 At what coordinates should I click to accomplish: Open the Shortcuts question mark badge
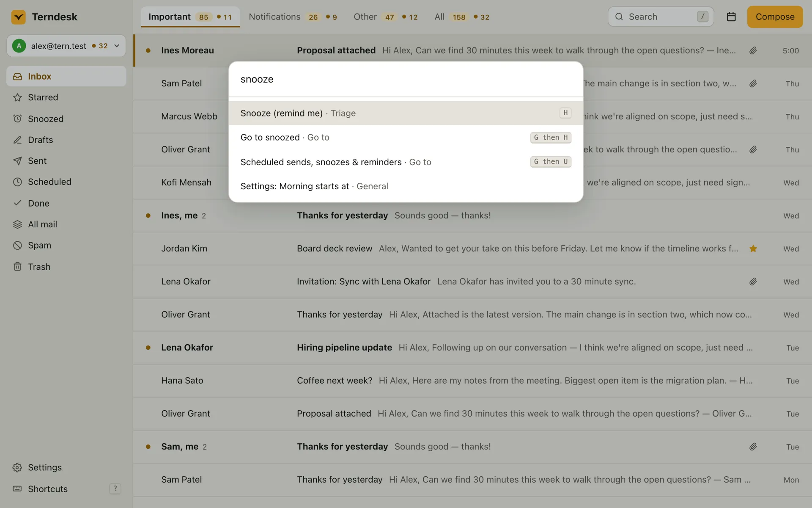115,489
